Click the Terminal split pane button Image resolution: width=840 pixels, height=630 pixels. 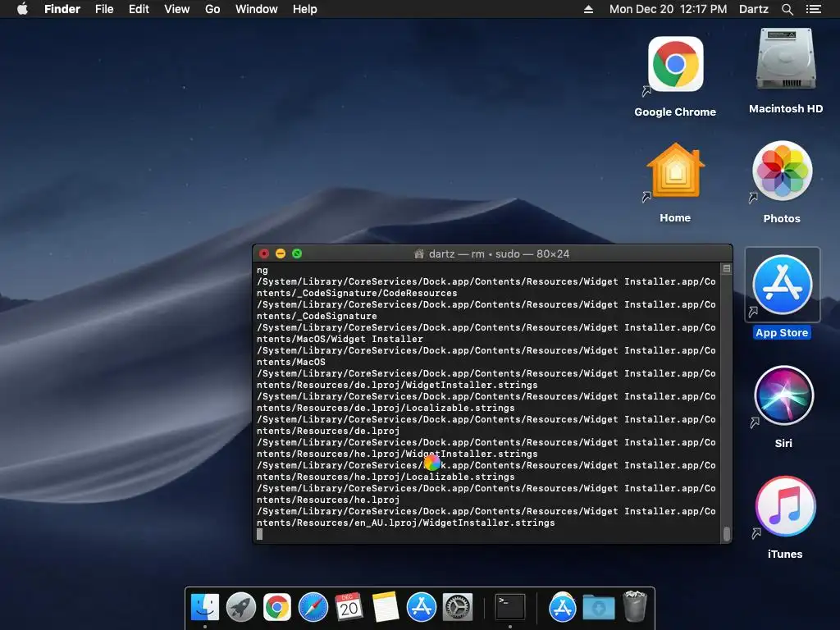coord(727,268)
